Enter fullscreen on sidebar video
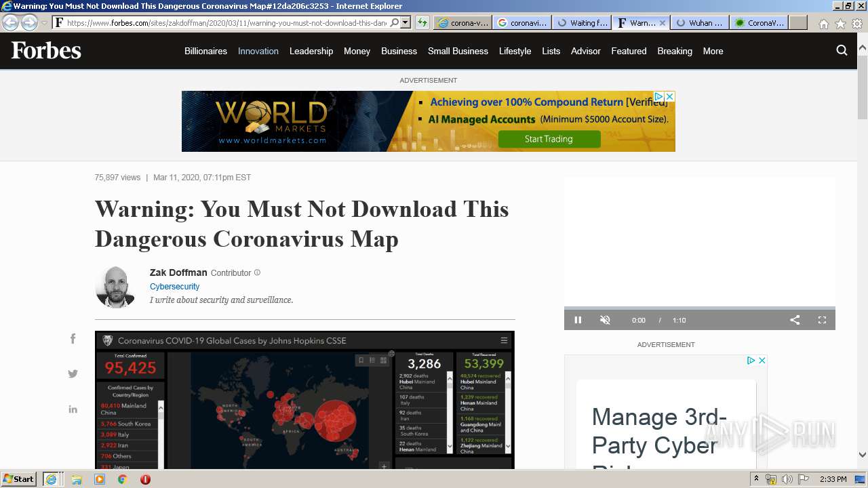The height and width of the screenshot is (488, 868). 822,320
